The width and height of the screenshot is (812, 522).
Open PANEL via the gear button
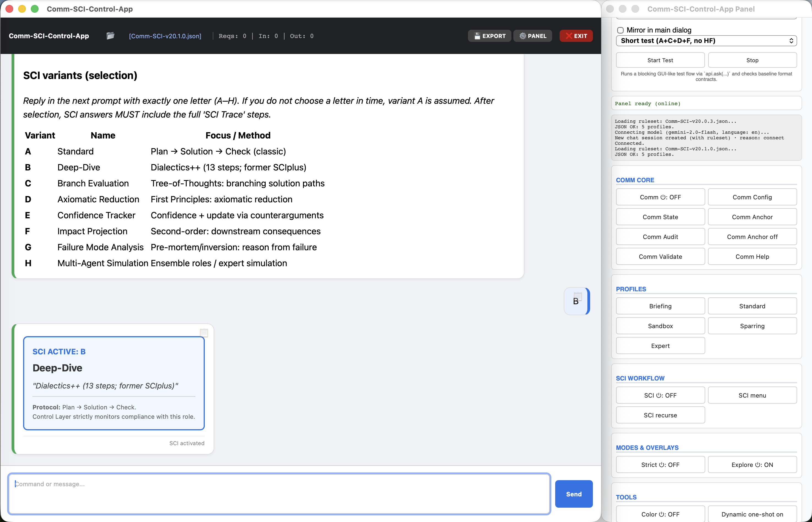click(x=532, y=36)
